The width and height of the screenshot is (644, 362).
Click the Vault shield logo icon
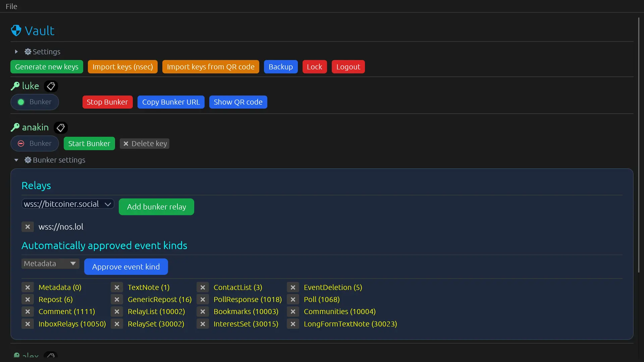pyautogui.click(x=16, y=31)
